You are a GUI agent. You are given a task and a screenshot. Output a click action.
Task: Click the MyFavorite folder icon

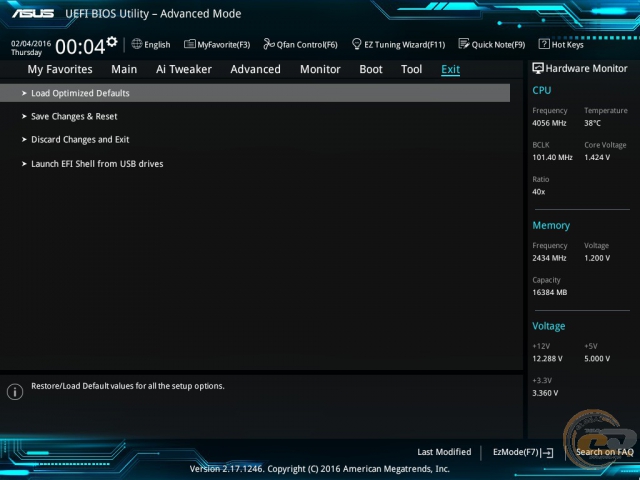click(x=189, y=44)
